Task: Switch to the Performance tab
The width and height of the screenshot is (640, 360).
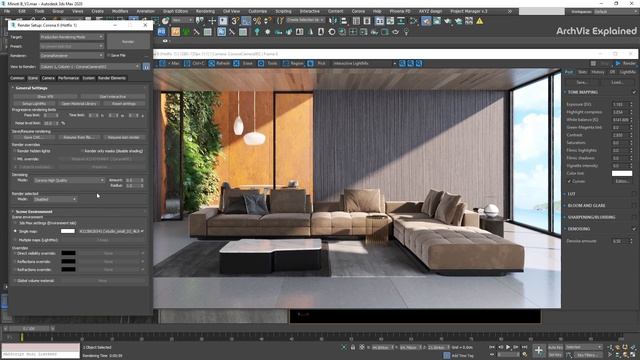Action: (x=68, y=78)
